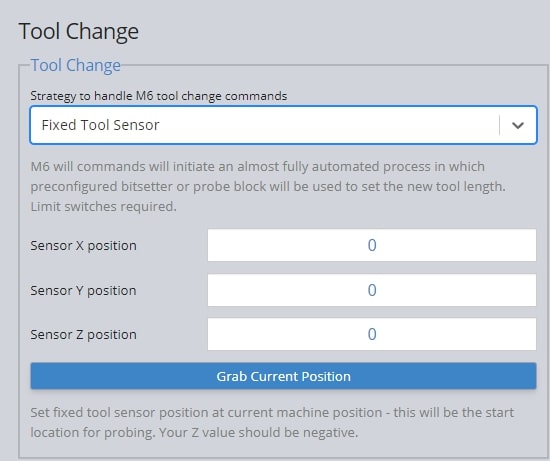
Task: Click the 'Sensor X position' label text
Action: point(83,246)
